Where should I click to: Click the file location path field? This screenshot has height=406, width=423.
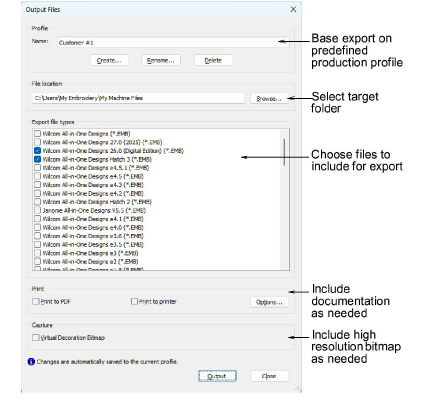(138, 98)
